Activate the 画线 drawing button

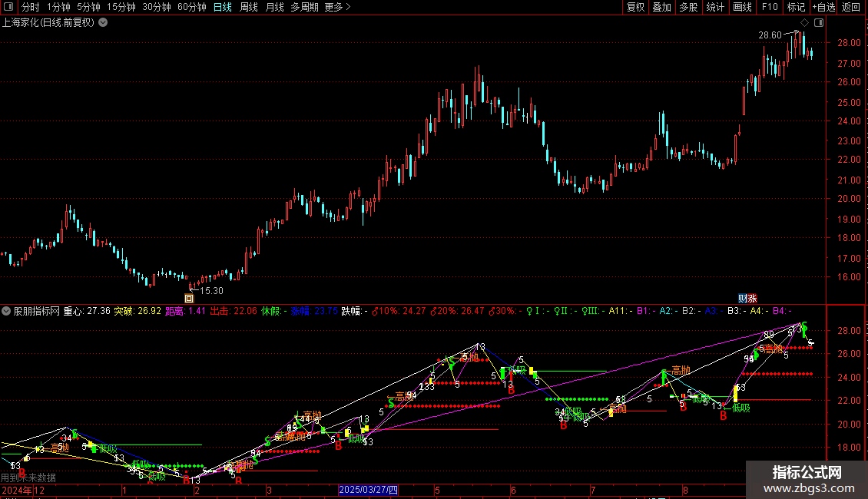tap(742, 7)
